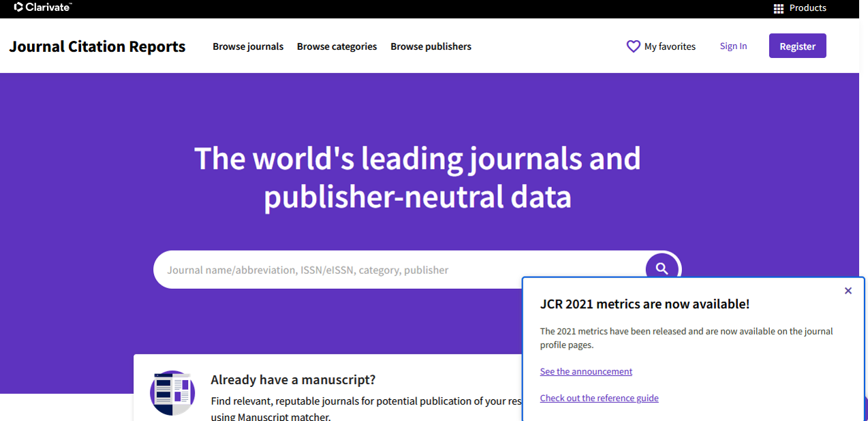
Task: Click the Clarivate logo in top bar
Action: (x=43, y=7)
